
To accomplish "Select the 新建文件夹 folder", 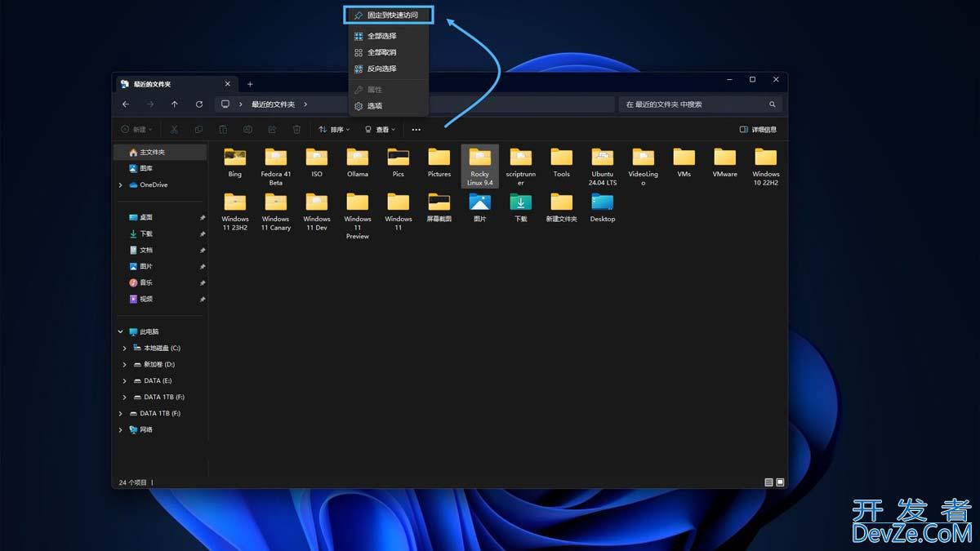I will click(x=562, y=207).
